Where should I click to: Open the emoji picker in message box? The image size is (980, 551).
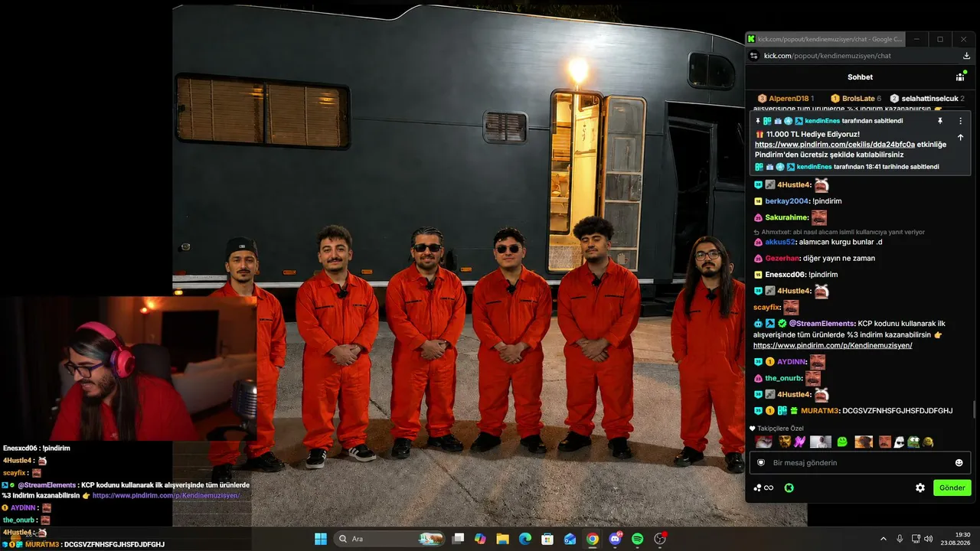click(959, 463)
